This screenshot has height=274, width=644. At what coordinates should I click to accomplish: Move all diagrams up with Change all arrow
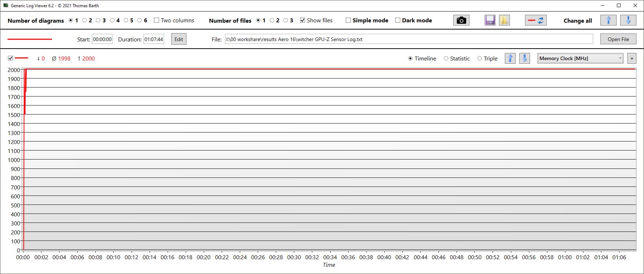click(x=608, y=21)
